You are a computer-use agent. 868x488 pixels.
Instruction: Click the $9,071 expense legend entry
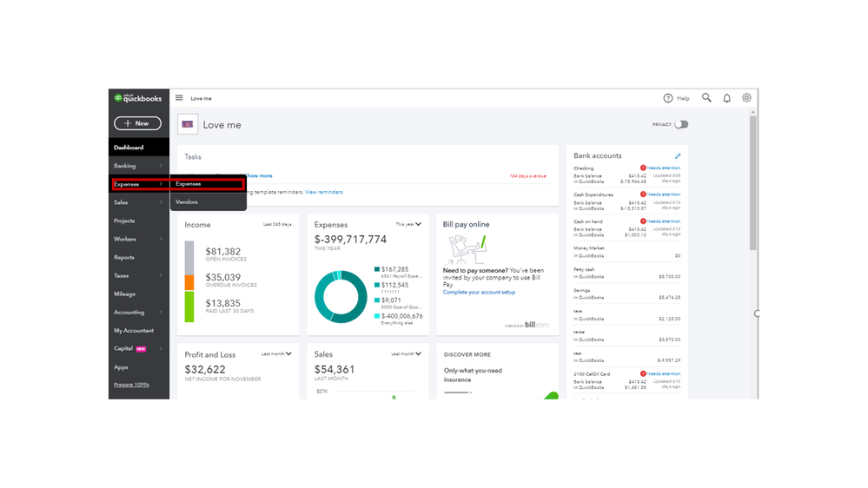click(x=398, y=303)
